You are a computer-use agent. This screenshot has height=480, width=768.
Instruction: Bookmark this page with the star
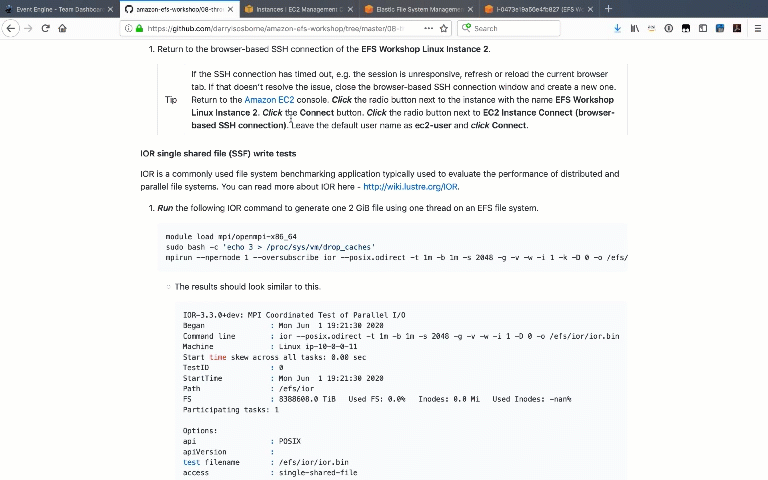pos(444,28)
